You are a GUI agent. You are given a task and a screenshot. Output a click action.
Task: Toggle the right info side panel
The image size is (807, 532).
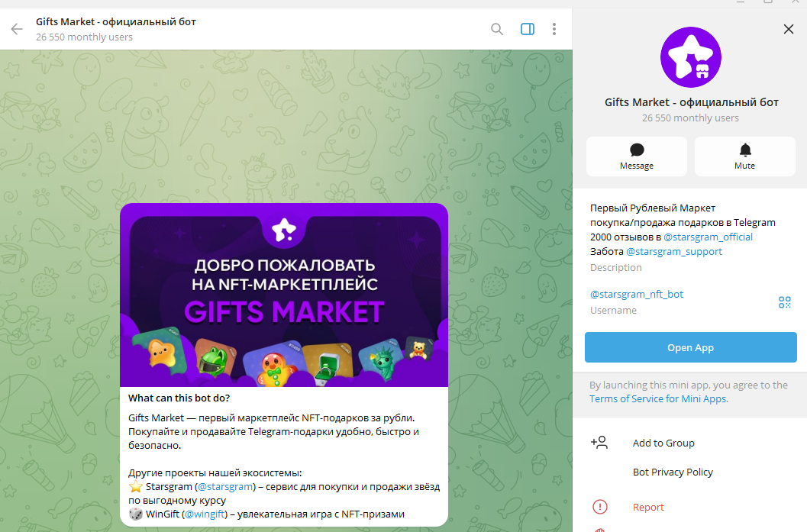(x=528, y=29)
